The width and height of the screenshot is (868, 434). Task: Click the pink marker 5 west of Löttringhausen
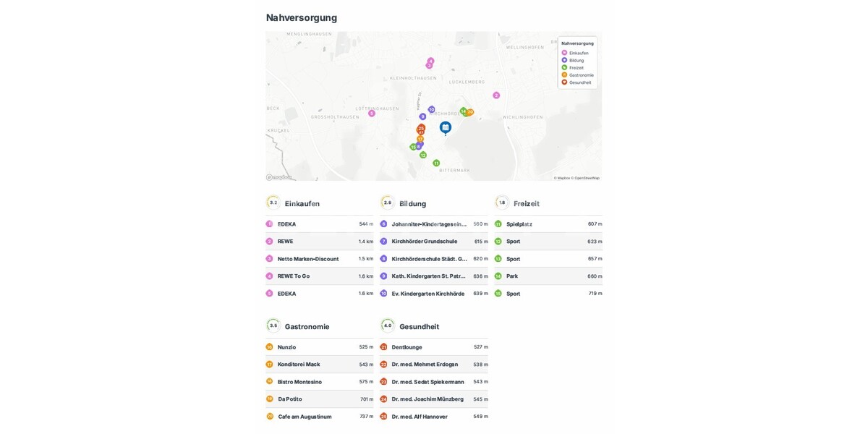pos(372,113)
